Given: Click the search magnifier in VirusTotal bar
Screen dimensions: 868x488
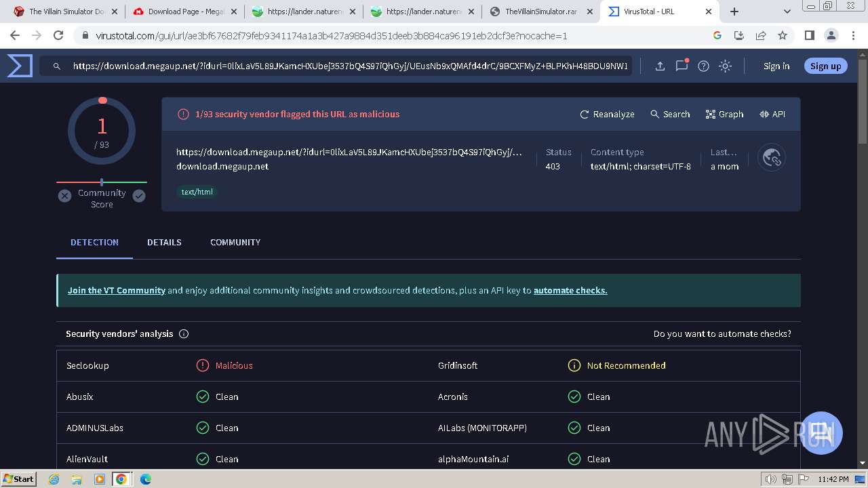Looking at the screenshot, I should pos(57,66).
